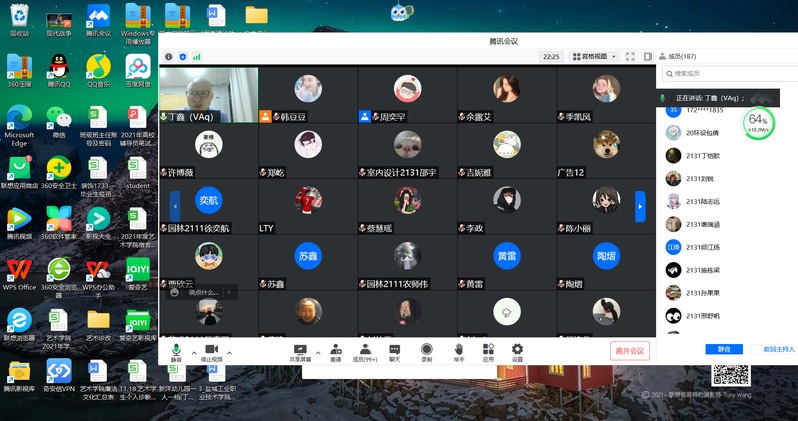This screenshot has width=798, height=421.
Task: Expand the video options arrow beside Stop Video
Action: (x=231, y=353)
